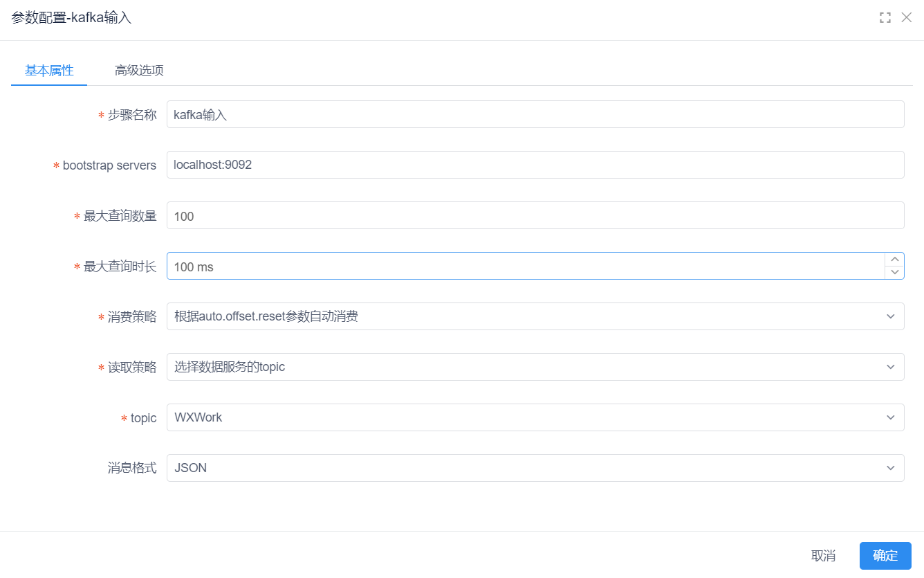Click the 最大查询时长 label
Viewport: 924px width, 578px height.
pyautogui.click(x=120, y=267)
